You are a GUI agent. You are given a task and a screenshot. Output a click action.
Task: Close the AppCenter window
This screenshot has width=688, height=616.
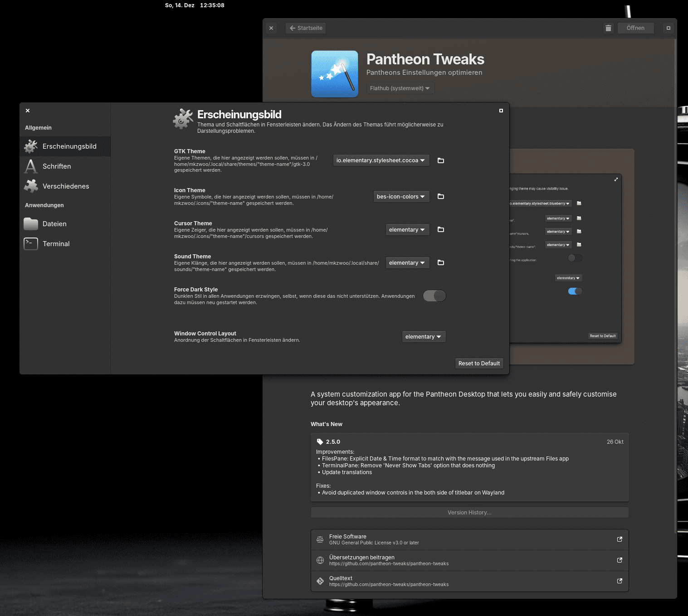click(x=271, y=28)
